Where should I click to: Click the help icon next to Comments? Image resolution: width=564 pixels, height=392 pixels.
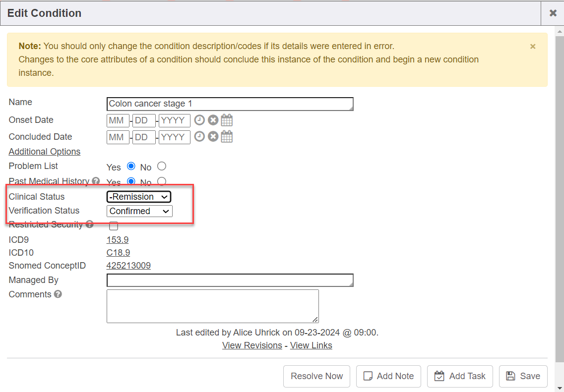58,294
